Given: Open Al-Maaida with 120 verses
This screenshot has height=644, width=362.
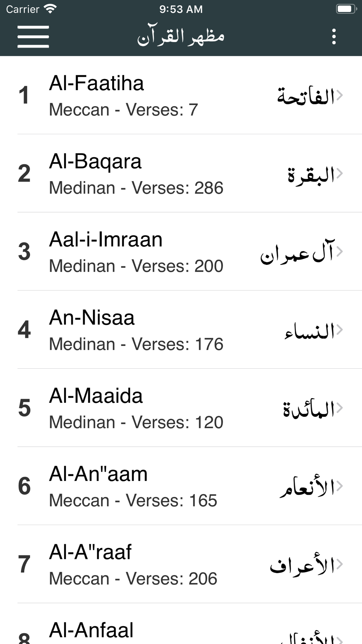Looking at the screenshot, I should point(181,408).
